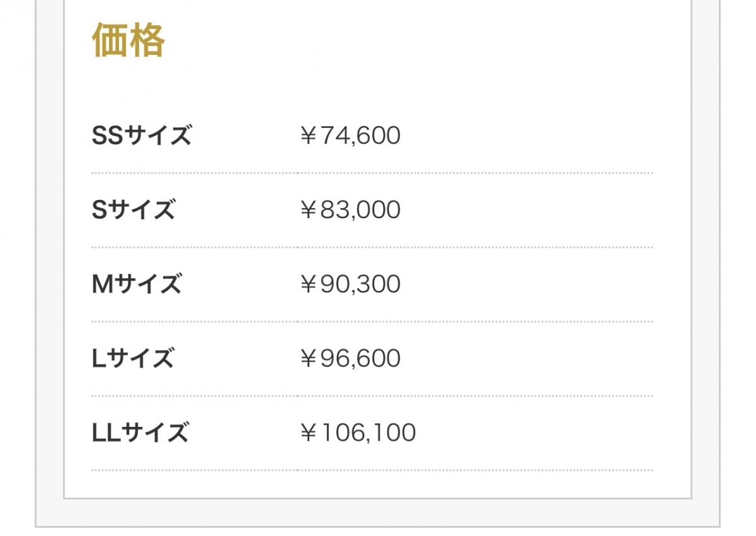
Task: Click the LLサイズ label
Action: tap(140, 433)
